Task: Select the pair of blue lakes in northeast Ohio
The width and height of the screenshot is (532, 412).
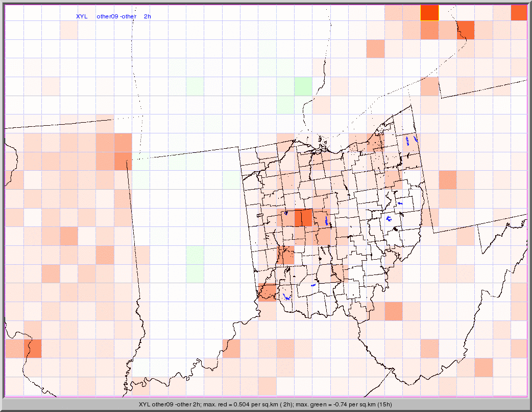Action: (x=412, y=140)
